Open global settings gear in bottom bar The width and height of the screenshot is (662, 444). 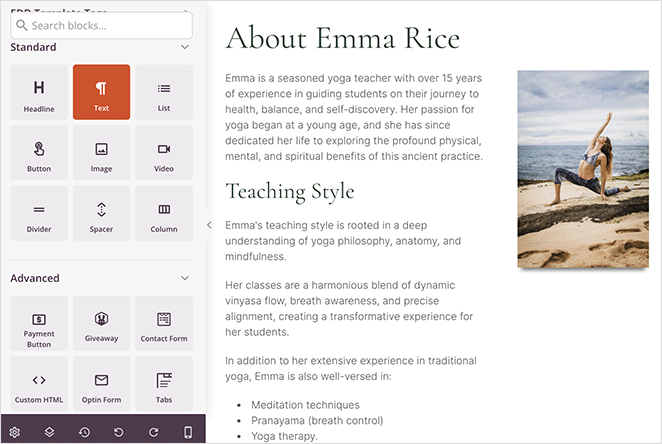coord(15,432)
